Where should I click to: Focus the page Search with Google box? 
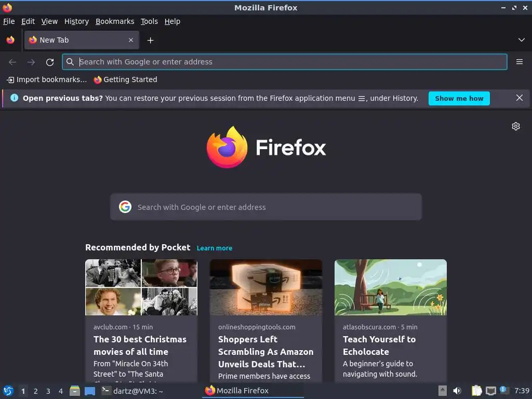(266, 207)
